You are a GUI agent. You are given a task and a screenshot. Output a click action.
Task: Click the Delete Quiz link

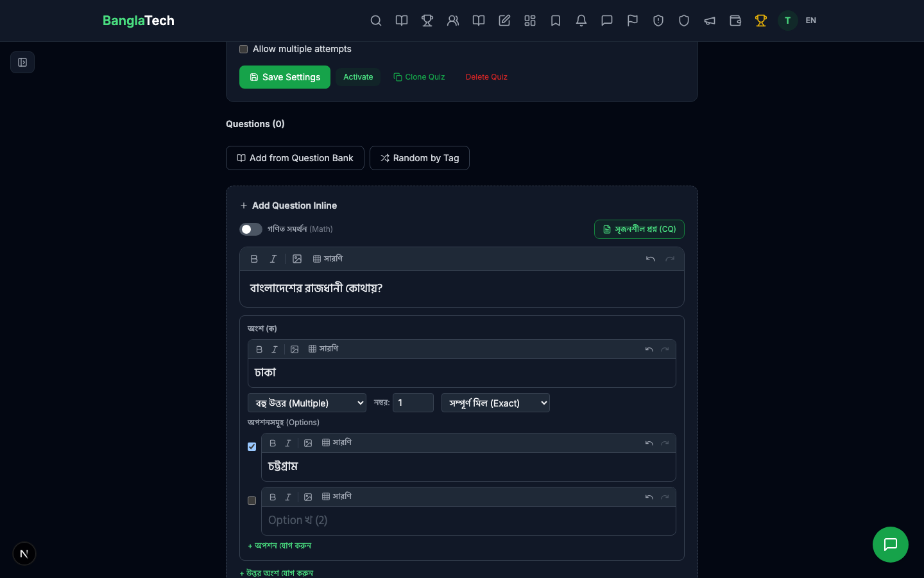(486, 77)
